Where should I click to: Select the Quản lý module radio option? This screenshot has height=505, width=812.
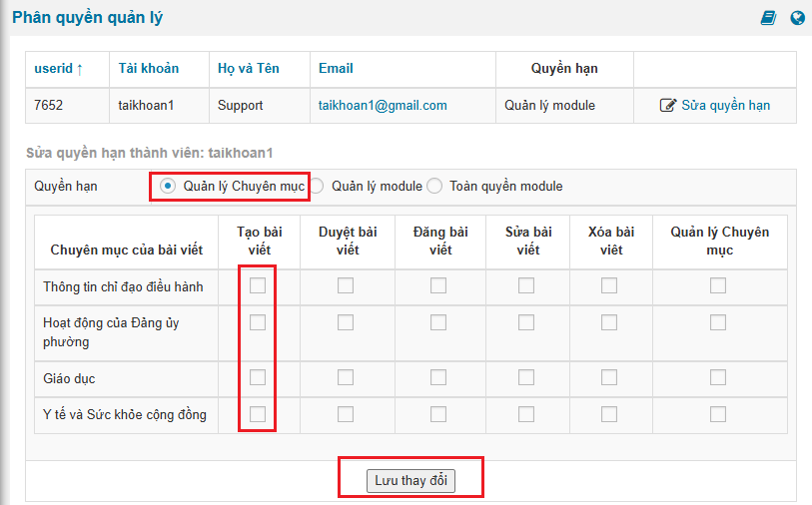tap(317, 186)
